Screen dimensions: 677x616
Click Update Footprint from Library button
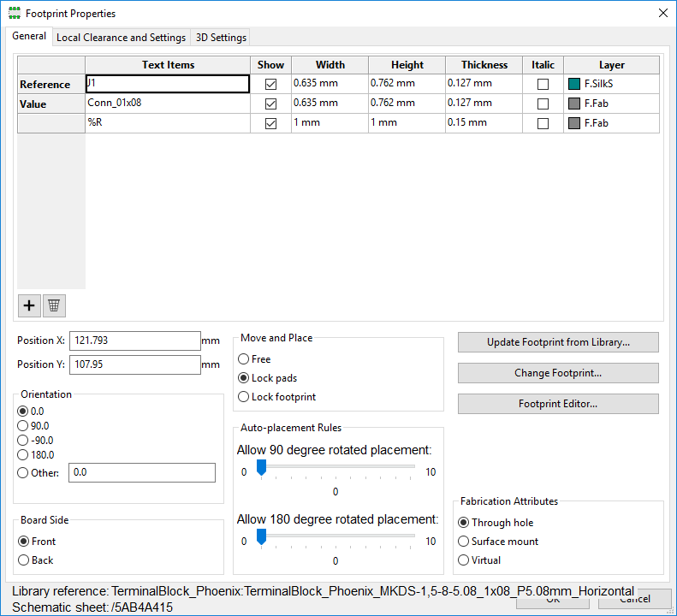[558, 342]
